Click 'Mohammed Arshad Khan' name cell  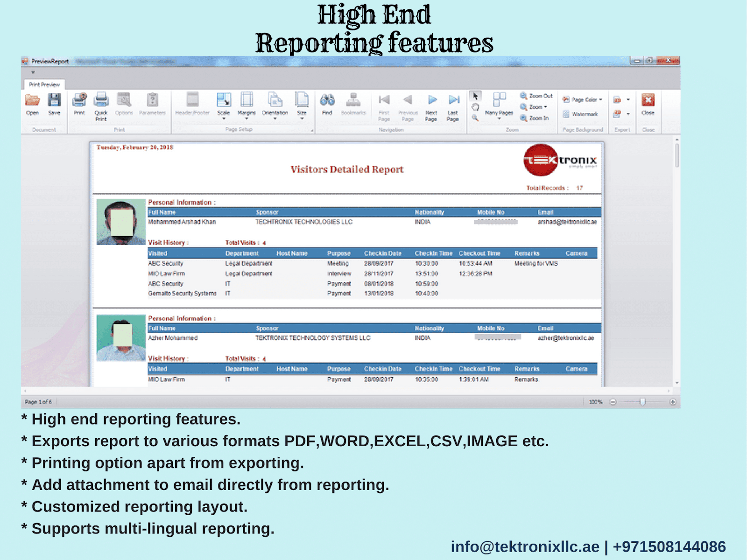coord(182,222)
